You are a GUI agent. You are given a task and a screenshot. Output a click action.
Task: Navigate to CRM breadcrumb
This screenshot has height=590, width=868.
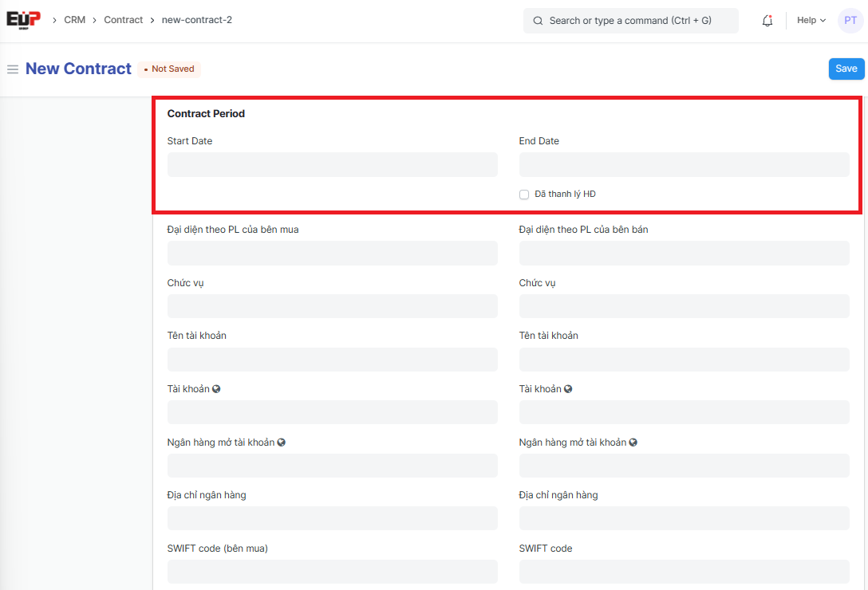(x=74, y=20)
